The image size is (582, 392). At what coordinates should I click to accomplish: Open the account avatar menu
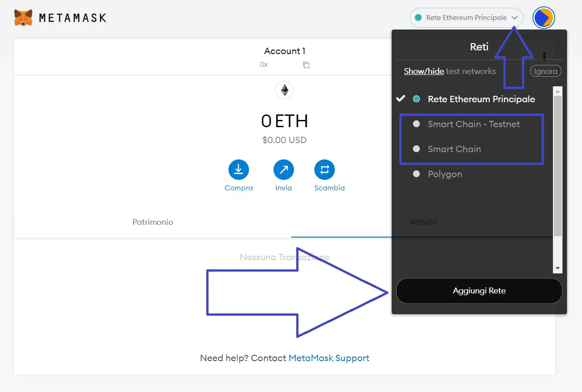pos(543,18)
